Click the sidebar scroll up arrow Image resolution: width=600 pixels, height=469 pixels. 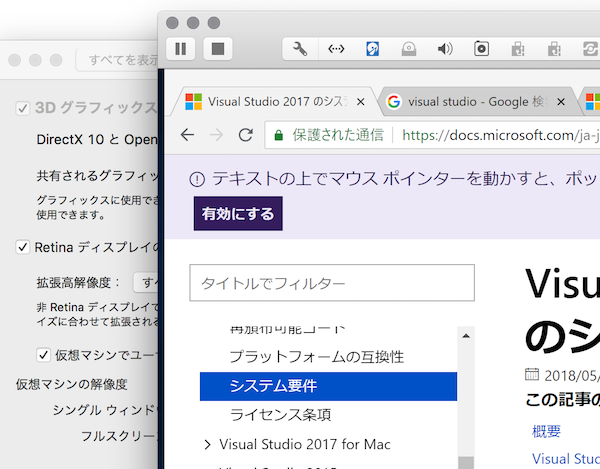coord(466,336)
